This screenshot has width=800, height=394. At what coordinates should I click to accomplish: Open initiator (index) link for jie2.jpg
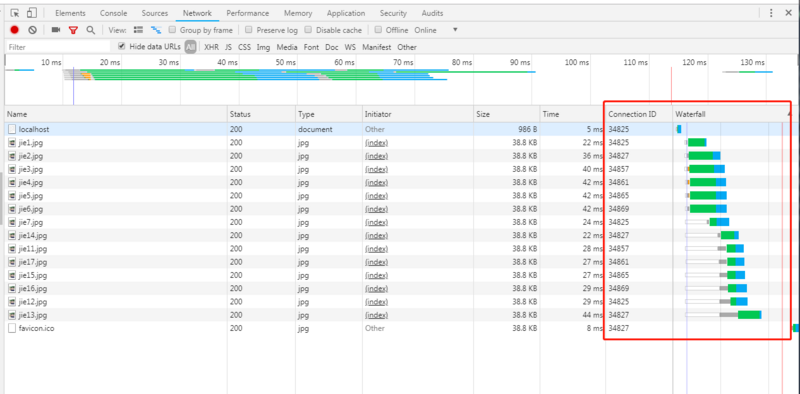[377, 156]
